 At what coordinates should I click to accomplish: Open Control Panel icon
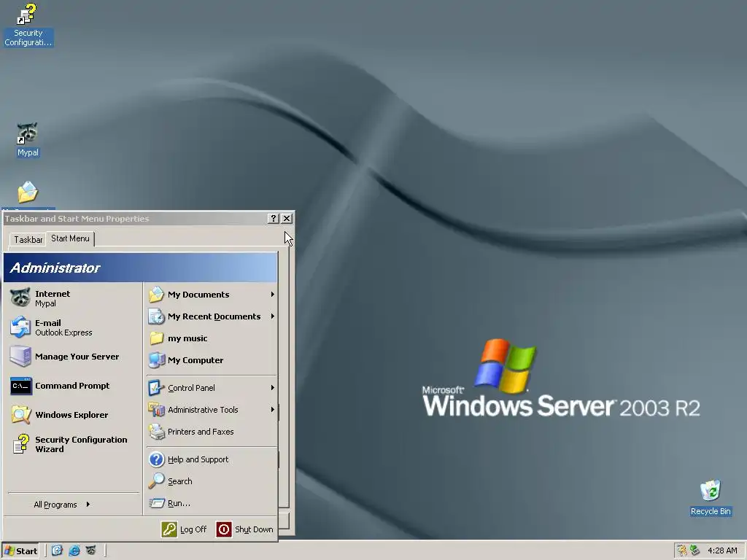pyautogui.click(x=156, y=388)
